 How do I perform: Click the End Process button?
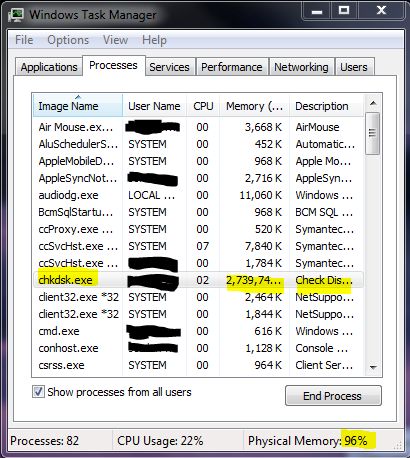[x=333, y=396]
